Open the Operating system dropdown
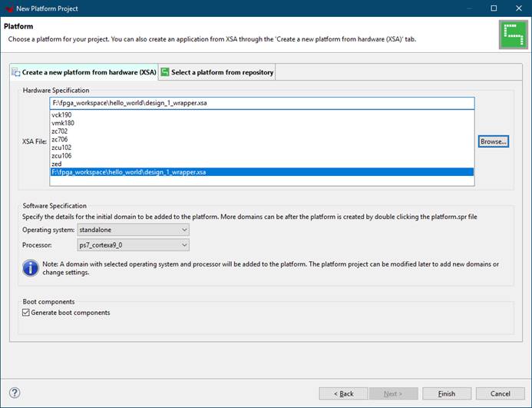 coord(133,230)
